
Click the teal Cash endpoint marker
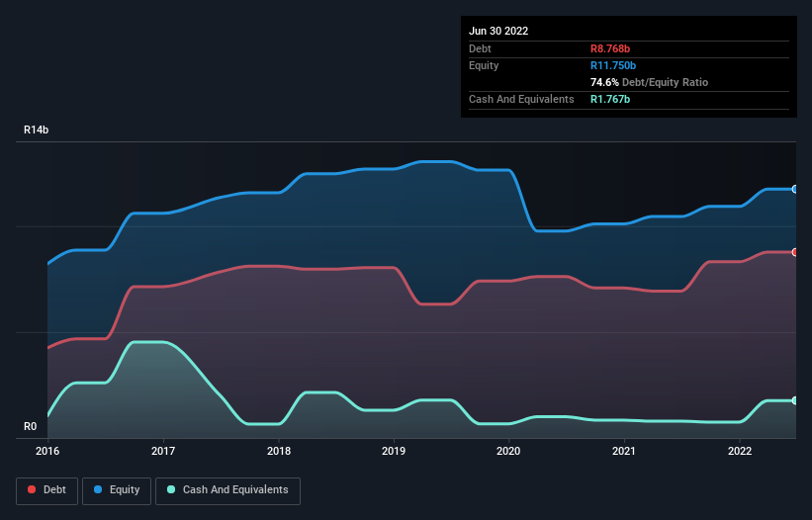795,400
